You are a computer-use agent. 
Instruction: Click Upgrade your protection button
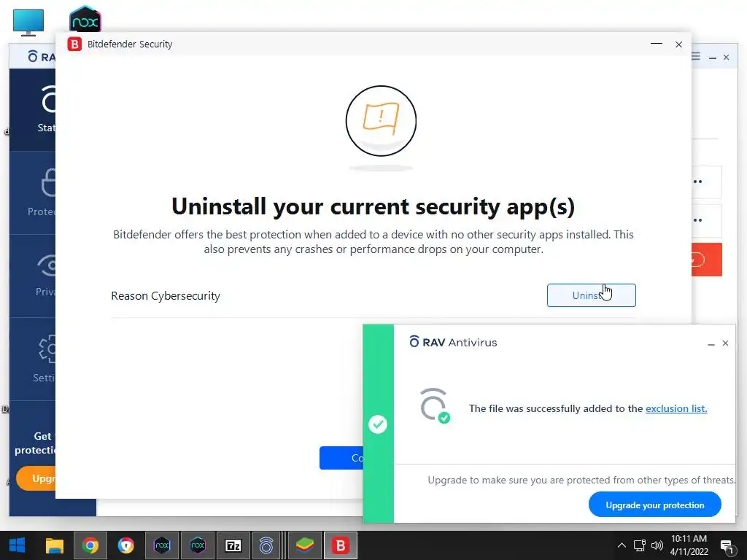[654, 505]
